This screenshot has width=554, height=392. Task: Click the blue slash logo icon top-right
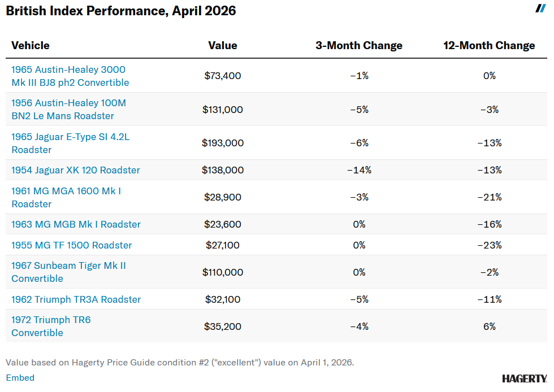540,8
